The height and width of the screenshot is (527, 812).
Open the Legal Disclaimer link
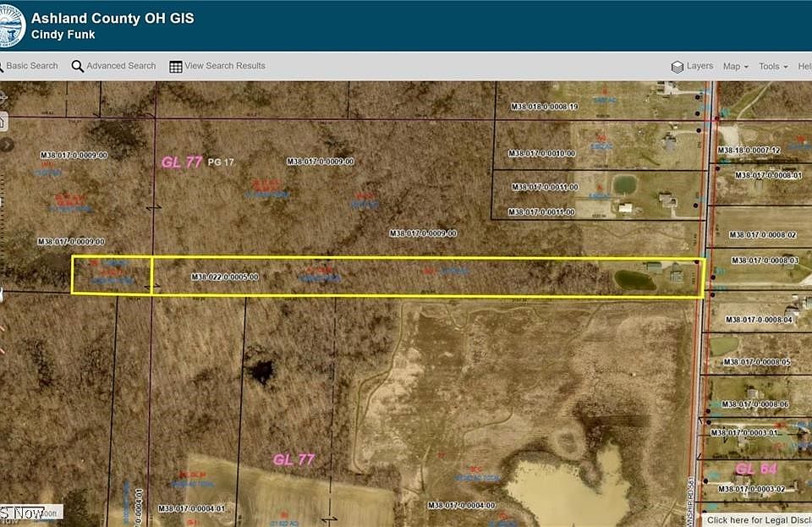click(x=758, y=520)
